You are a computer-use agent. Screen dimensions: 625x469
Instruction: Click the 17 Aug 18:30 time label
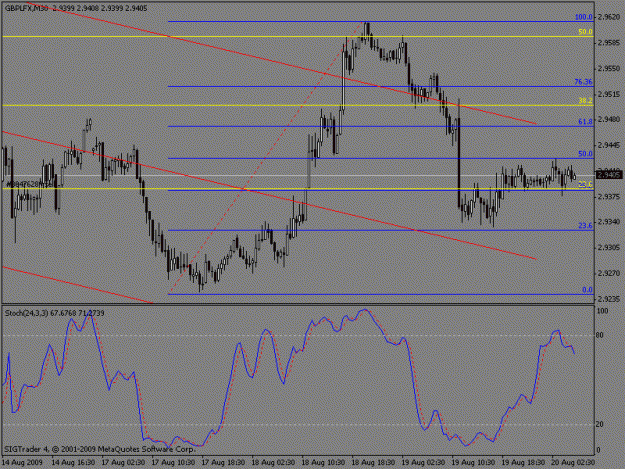(x=223, y=463)
